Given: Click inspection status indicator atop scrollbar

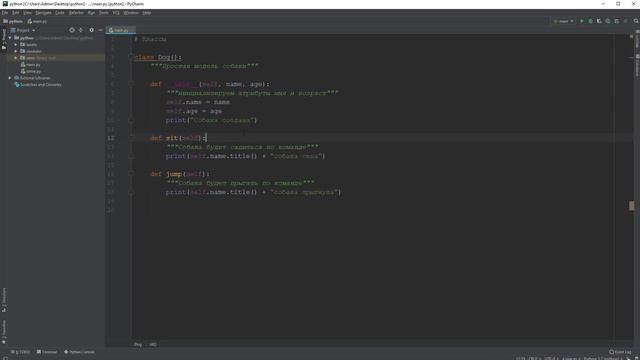Looking at the screenshot, I should tap(631, 36).
